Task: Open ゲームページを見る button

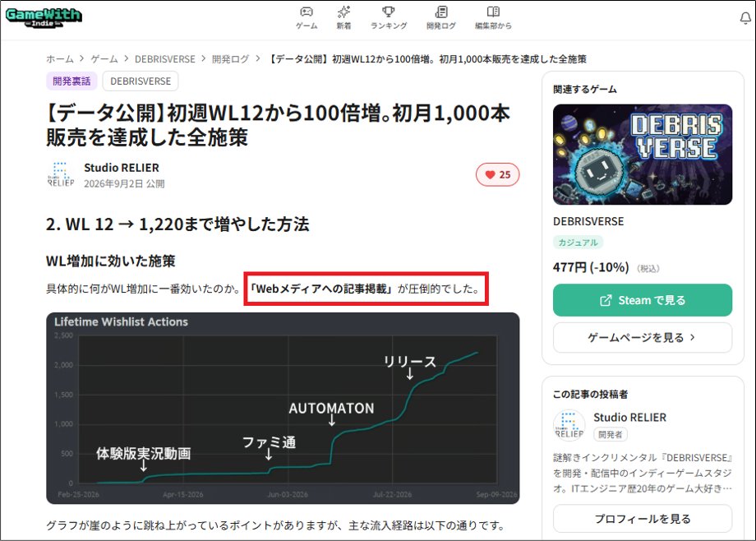Action: click(643, 337)
